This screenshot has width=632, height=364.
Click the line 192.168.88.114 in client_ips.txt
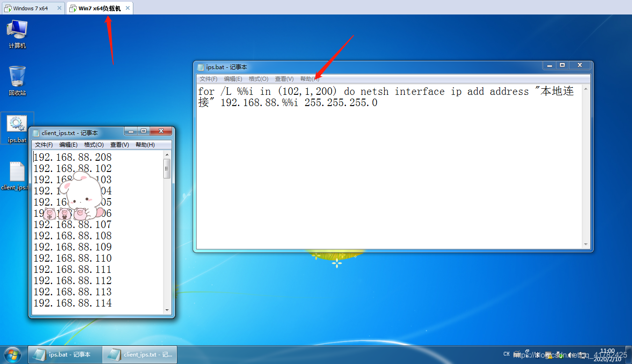pos(73,303)
